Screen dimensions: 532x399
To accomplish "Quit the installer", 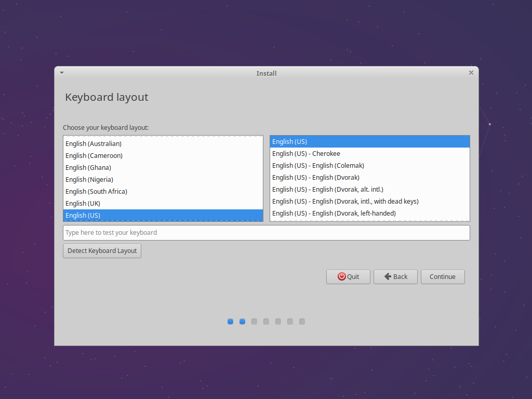I will (x=348, y=276).
